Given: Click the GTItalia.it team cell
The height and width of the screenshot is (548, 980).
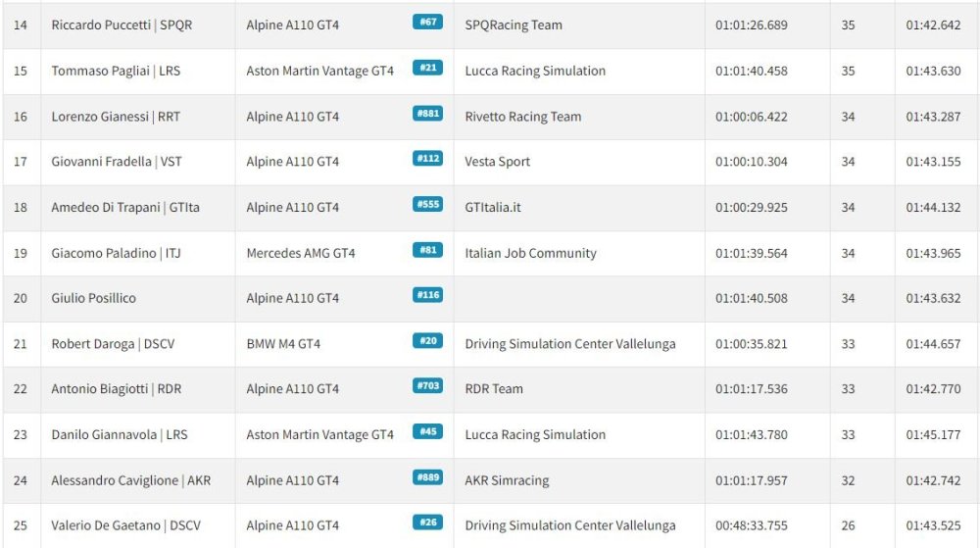Looking at the screenshot, I should [x=493, y=207].
